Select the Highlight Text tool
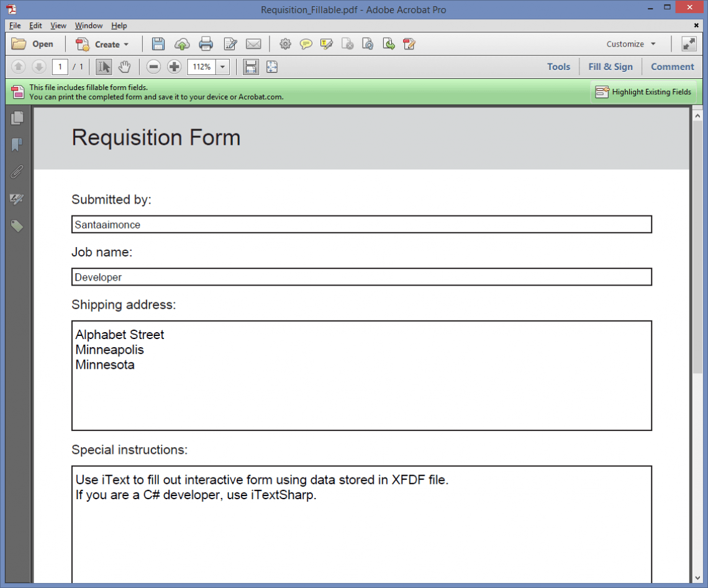Screen dimensions: 708x588 coord(326,44)
